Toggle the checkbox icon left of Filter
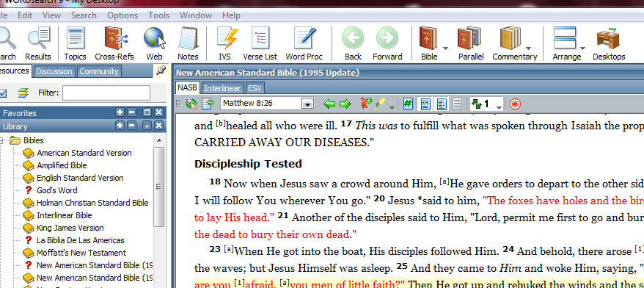The height and width of the screenshot is (288, 644). point(3,93)
